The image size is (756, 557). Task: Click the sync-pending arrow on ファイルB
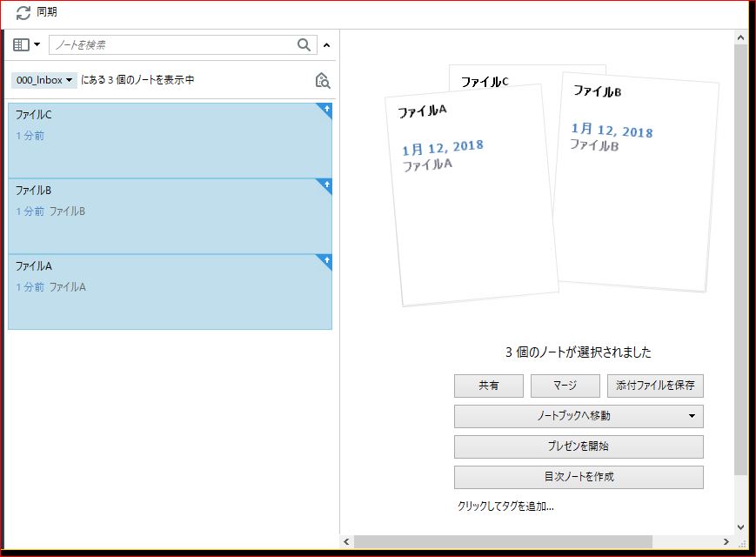tap(325, 185)
